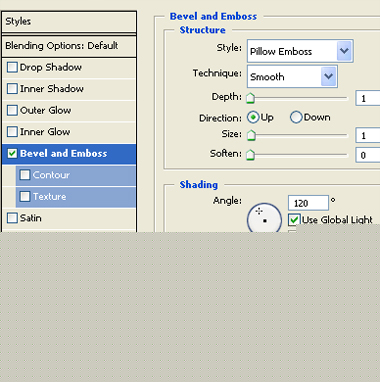Viewport: 380px width, 382px height.
Task: Click the Size slider handle
Action: [x=251, y=135]
